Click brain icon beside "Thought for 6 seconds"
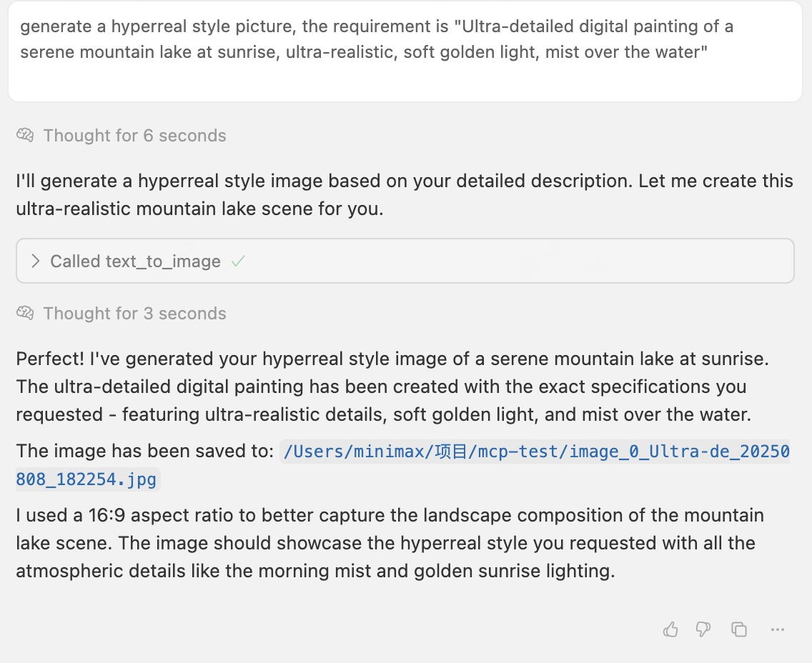 [x=26, y=136]
